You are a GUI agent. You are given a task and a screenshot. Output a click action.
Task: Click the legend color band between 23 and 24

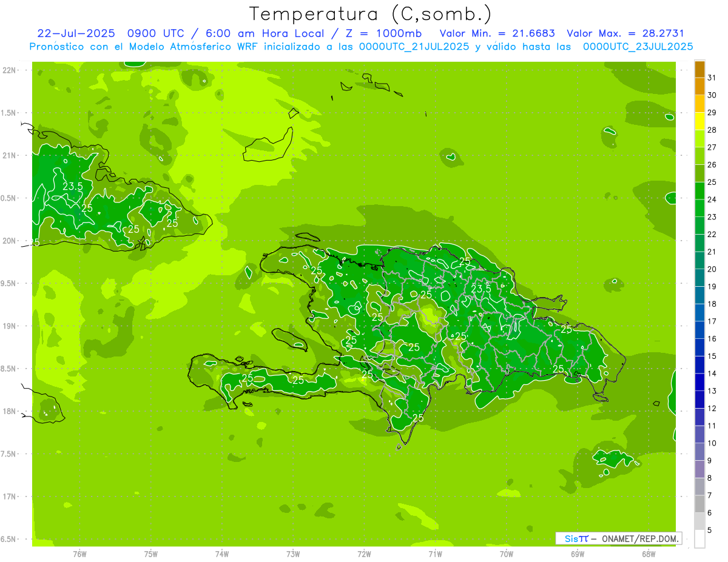point(699,208)
